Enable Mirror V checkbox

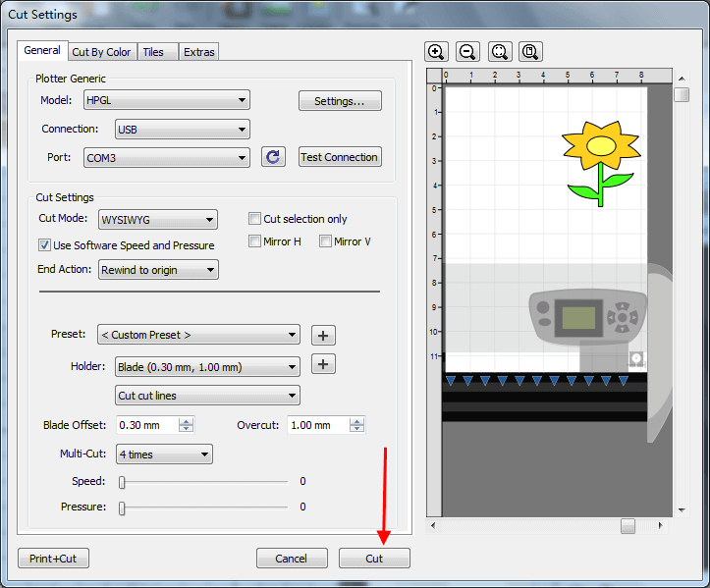(325, 241)
